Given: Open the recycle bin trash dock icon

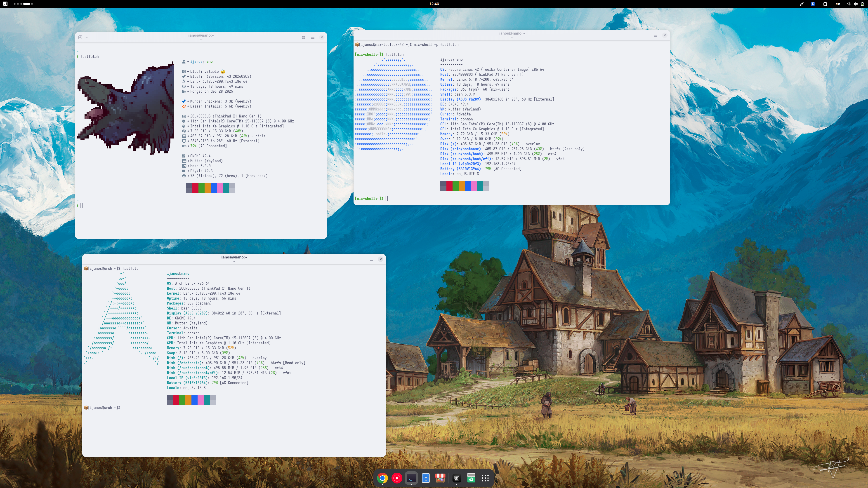Looking at the screenshot, I should [471, 478].
